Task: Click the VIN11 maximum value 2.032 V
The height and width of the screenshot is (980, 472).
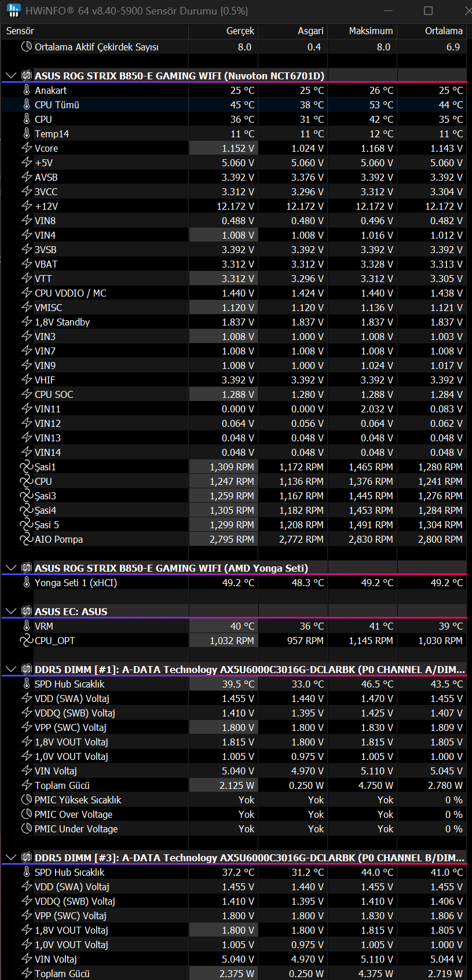Action: click(x=377, y=408)
